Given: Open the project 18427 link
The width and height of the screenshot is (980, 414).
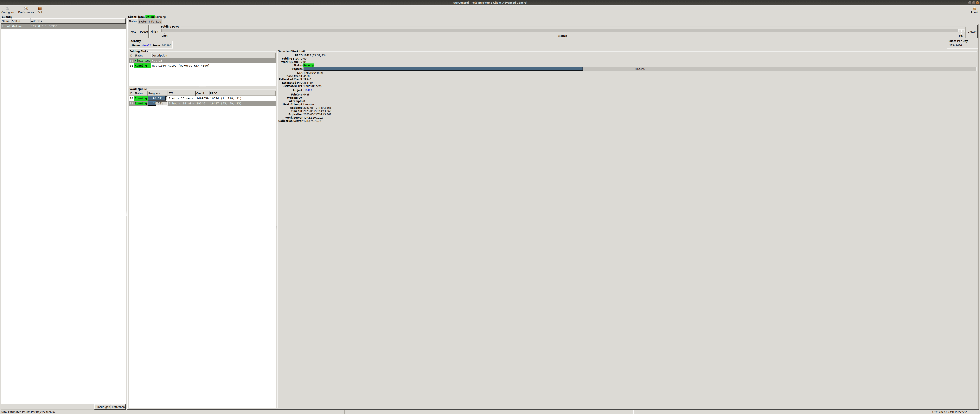Looking at the screenshot, I should click(308, 90).
